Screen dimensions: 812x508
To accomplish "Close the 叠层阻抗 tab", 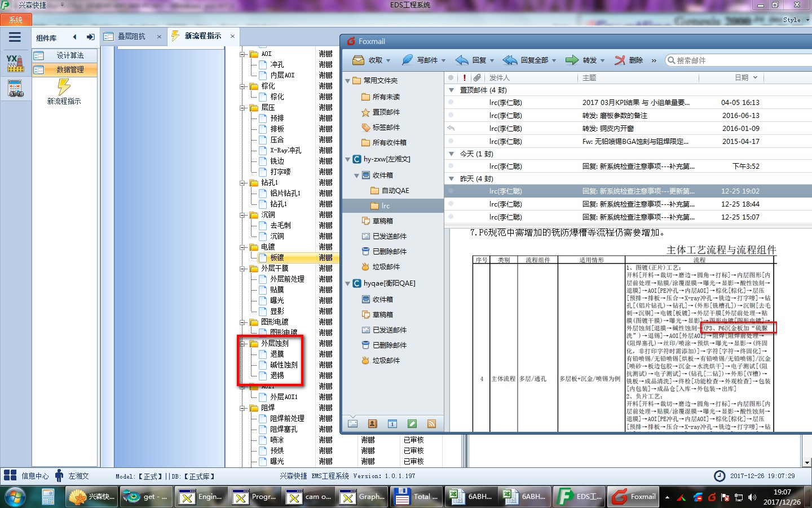I will click(x=159, y=37).
